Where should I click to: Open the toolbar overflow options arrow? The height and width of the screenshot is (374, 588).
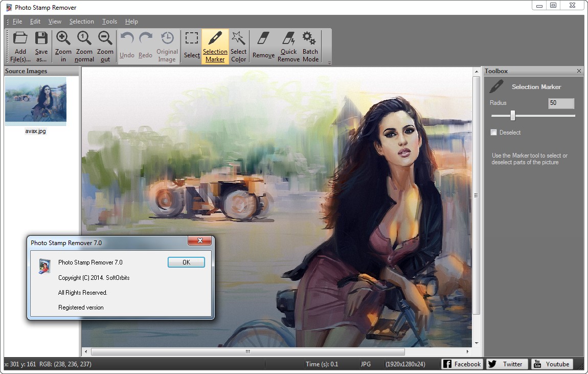click(x=329, y=62)
